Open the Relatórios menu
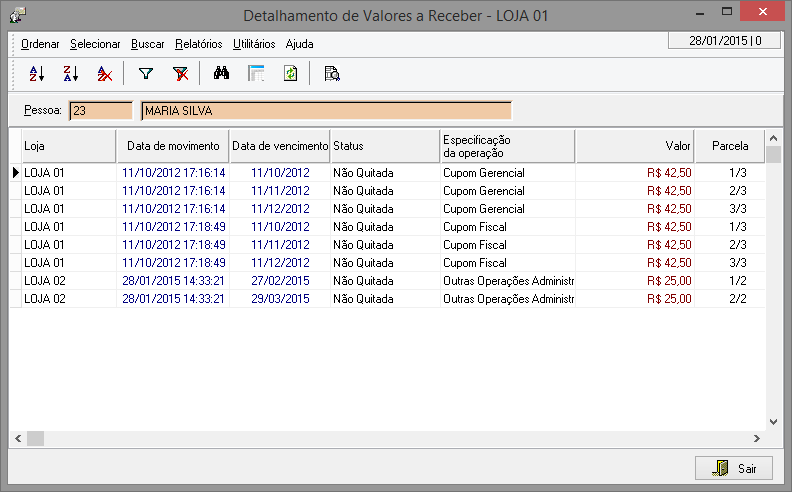 pos(198,44)
